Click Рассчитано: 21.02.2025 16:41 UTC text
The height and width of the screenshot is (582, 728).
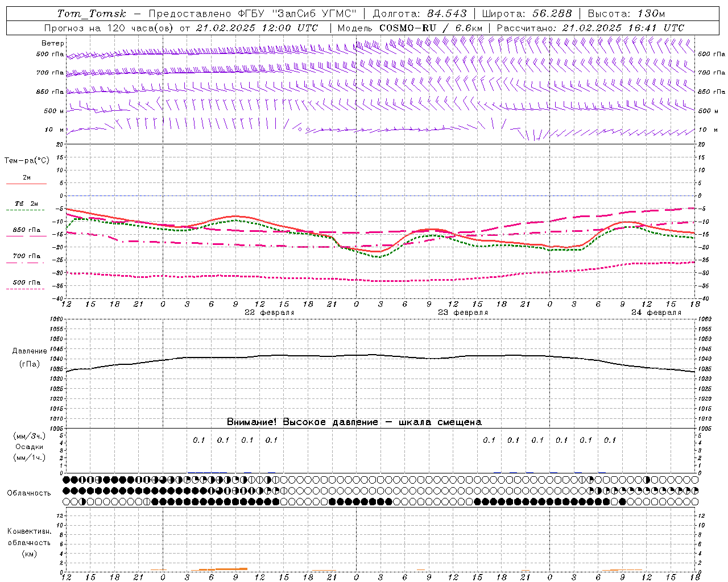(590, 28)
